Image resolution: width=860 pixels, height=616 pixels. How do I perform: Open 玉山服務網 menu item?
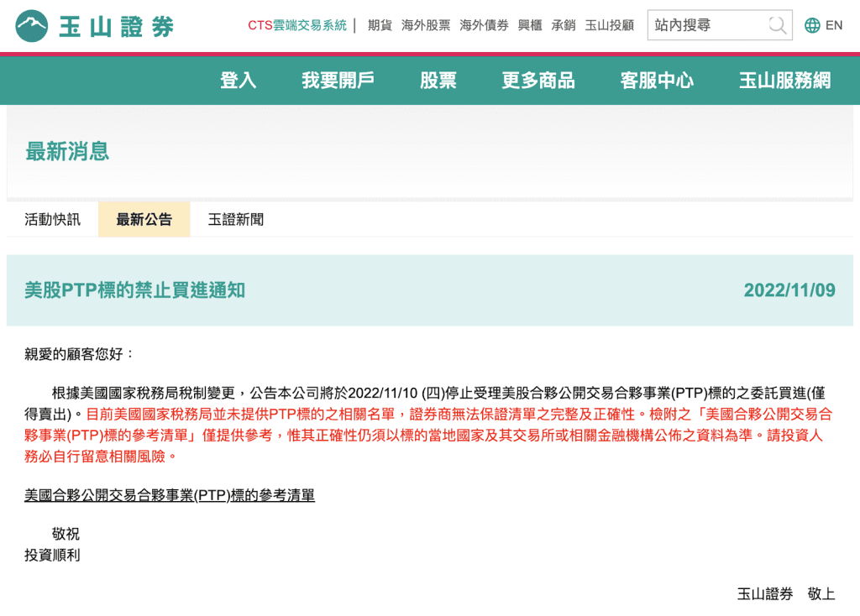[784, 80]
